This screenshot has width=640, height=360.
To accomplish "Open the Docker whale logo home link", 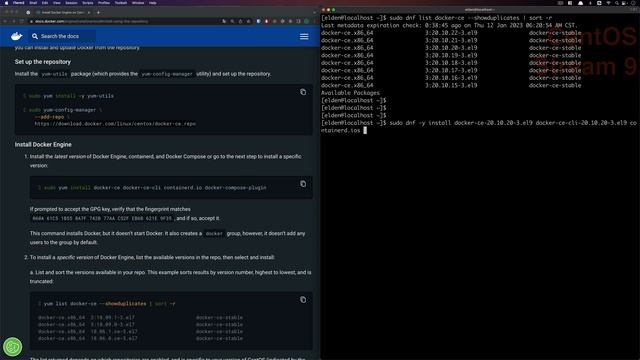I will 16,36.
